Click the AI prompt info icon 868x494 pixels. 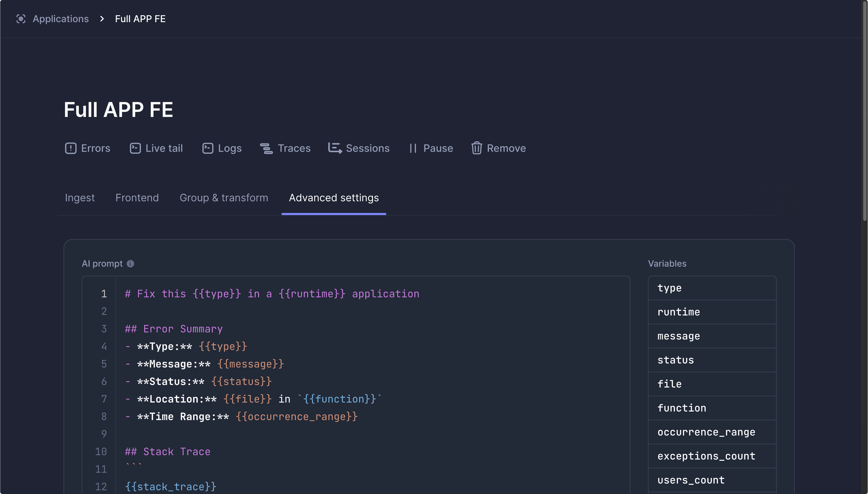pyautogui.click(x=130, y=264)
